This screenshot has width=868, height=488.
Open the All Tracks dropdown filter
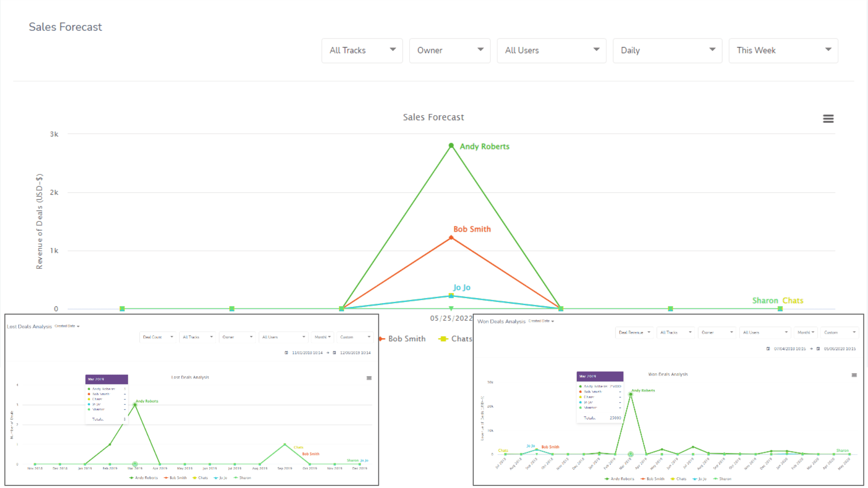point(362,50)
